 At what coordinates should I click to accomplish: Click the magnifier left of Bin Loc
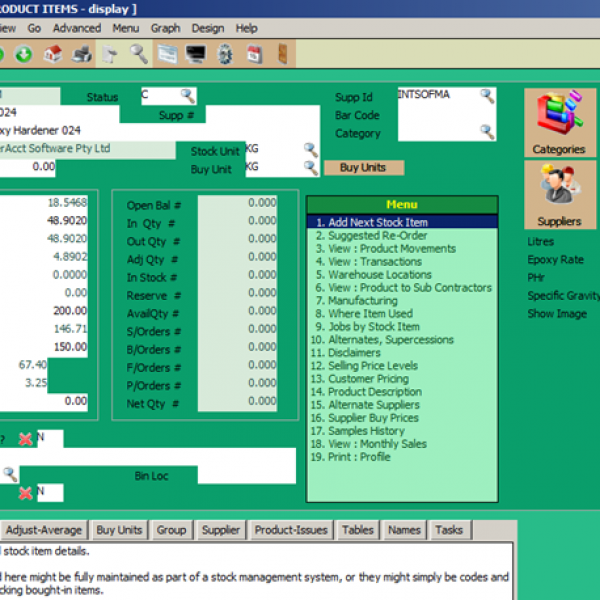click(x=10, y=474)
